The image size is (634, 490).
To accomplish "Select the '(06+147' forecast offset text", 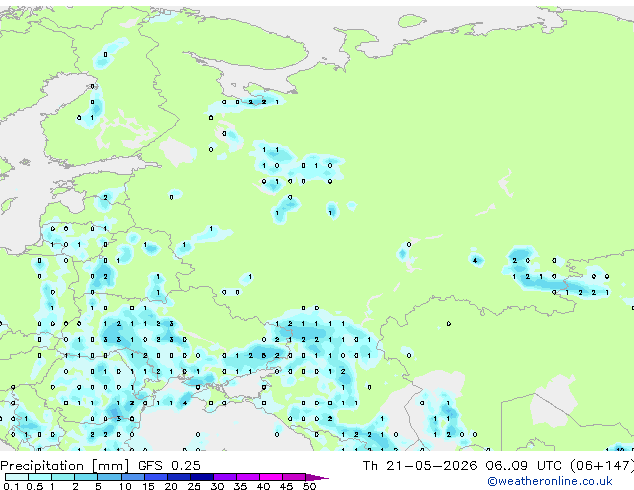I will coord(601,466).
